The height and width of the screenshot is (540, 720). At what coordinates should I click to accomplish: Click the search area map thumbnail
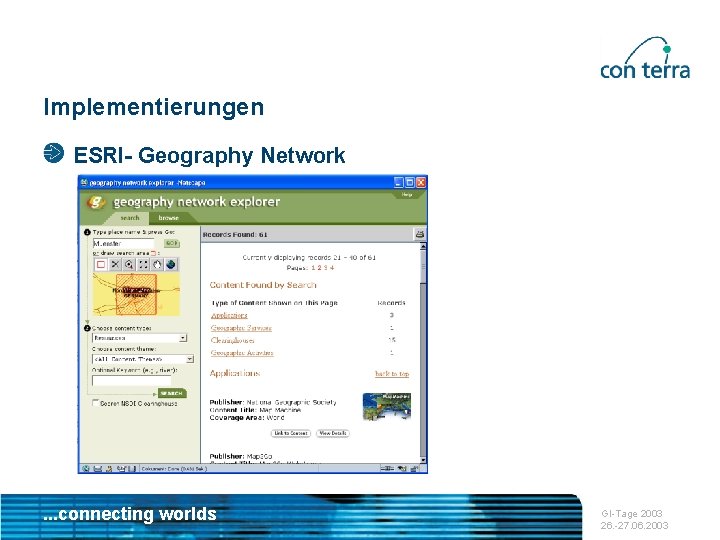pos(136,294)
